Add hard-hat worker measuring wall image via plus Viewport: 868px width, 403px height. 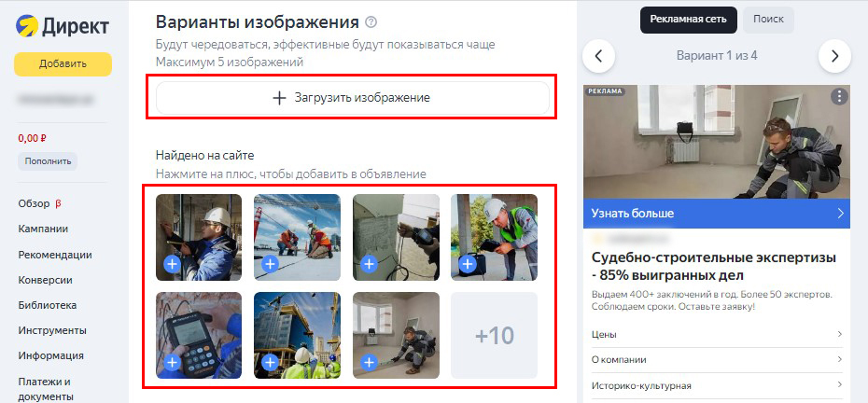coord(173,265)
